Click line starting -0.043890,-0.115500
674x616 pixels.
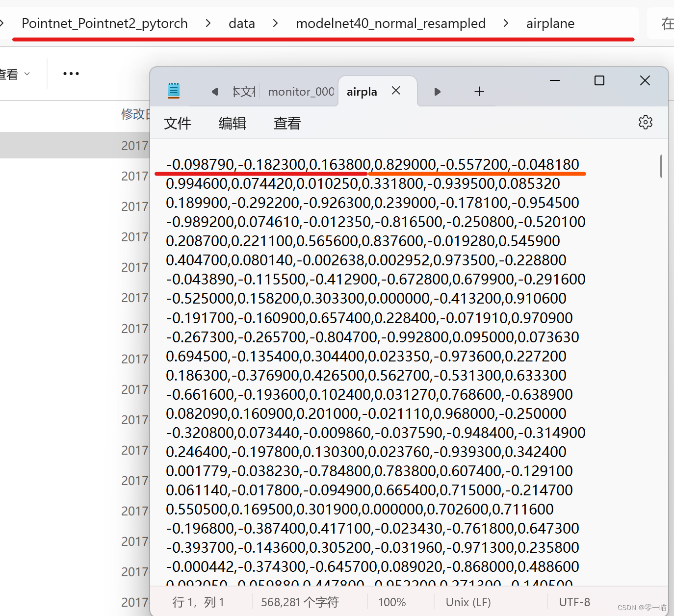click(x=376, y=279)
